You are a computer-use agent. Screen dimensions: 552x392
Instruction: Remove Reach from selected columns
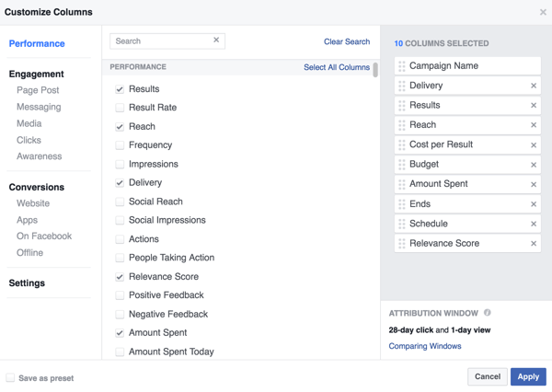[534, 125]
